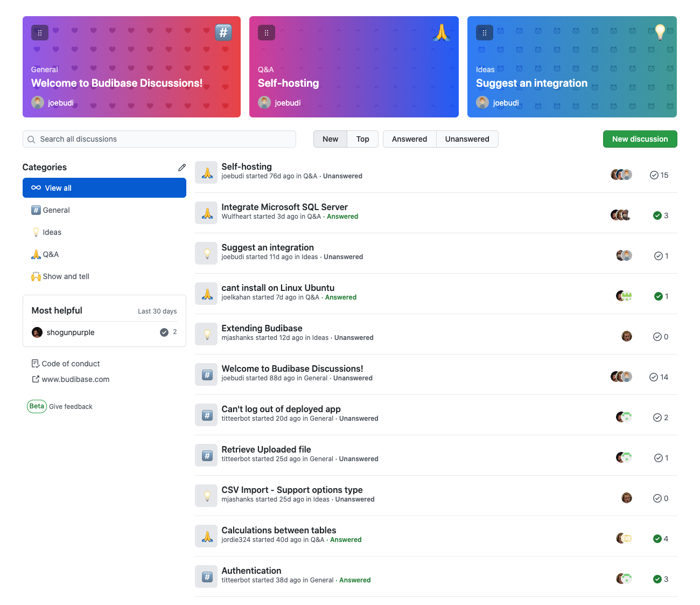
Task: Select the General category in the sidebar
Action: (x=55, y=210)
